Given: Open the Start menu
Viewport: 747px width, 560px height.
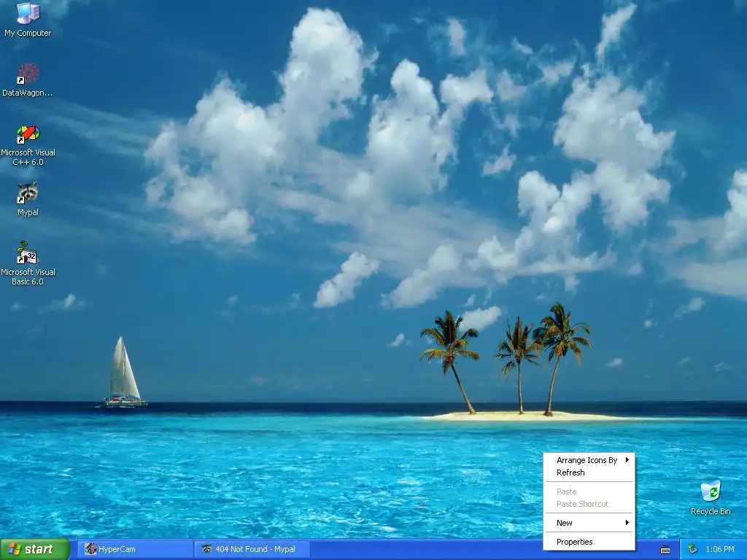Looking at the screenshot, I should tap(35, 549).
